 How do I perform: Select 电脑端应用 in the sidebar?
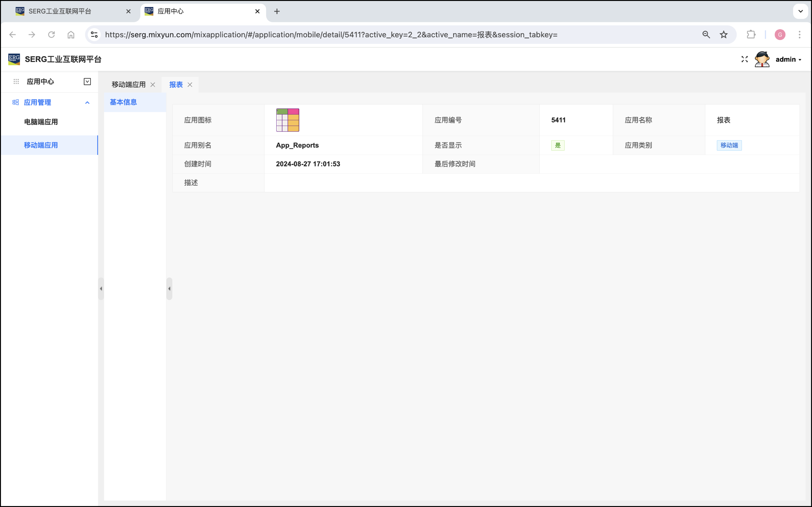(x=41, y=122)
